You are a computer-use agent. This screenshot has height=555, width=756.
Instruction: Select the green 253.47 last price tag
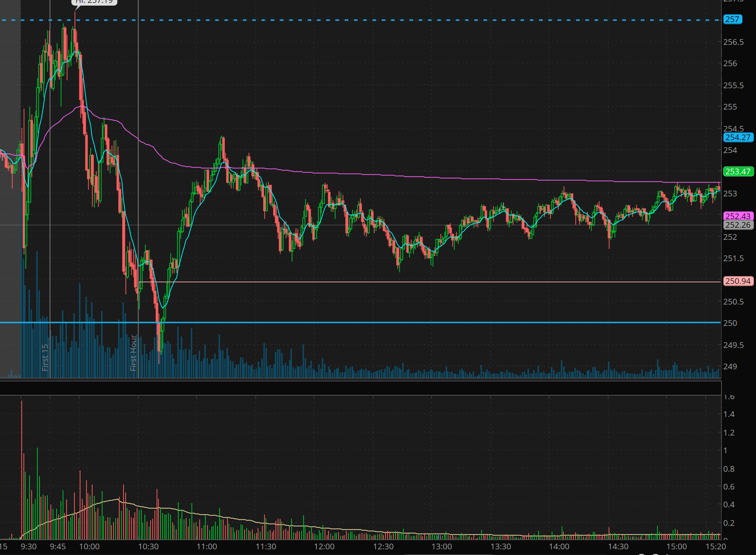click(x=738, y=171)
